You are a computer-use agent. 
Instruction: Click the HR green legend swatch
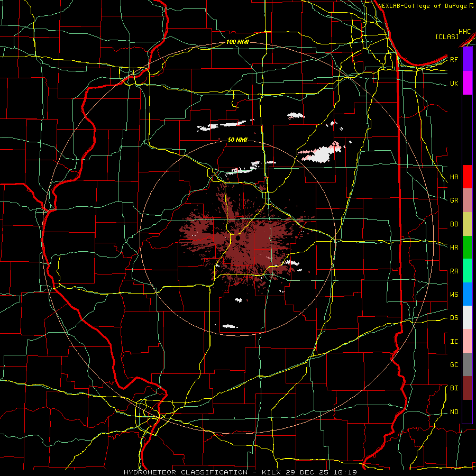[467, 248]
